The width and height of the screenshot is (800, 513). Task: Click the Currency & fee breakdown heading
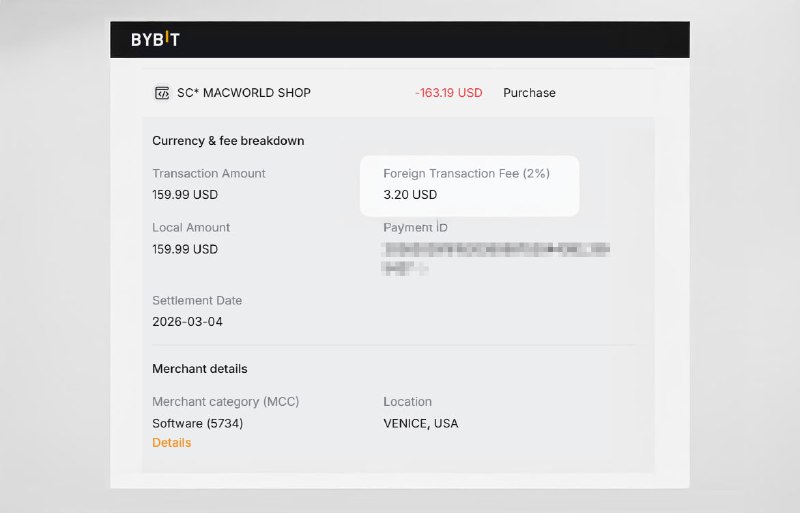[228, 141]
